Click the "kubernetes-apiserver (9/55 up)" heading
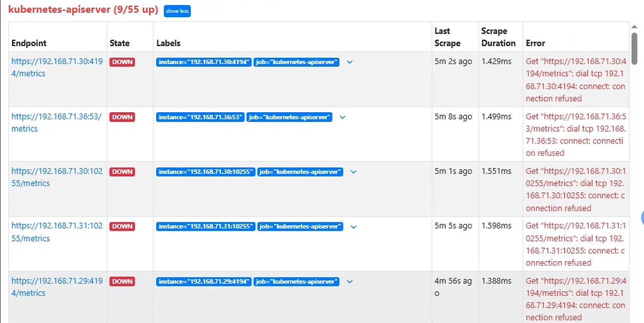The width and height of the screenshot is (644, 323). 84,10
